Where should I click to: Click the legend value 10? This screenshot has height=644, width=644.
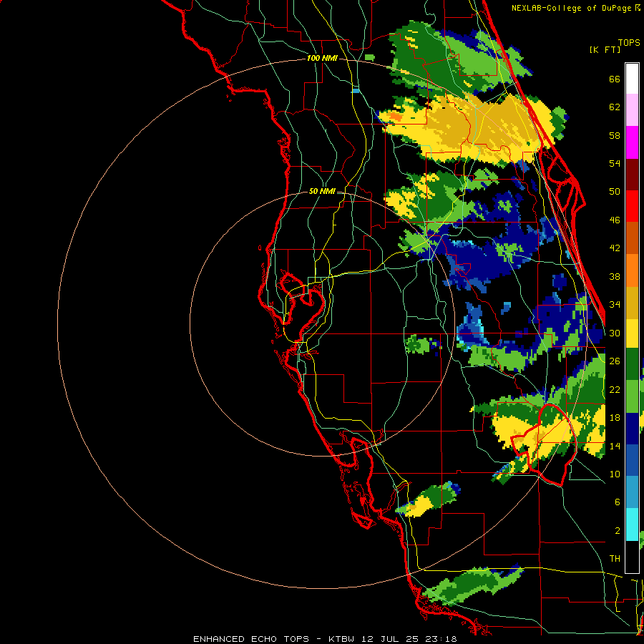[615, 474]
